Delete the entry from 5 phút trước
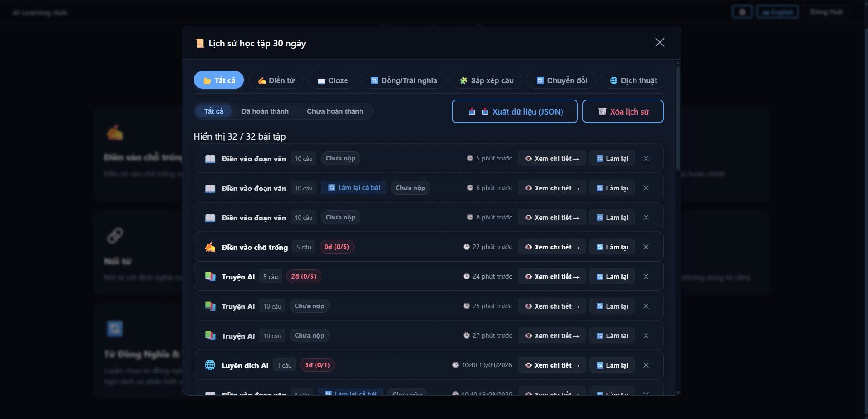 pos(646,158)
